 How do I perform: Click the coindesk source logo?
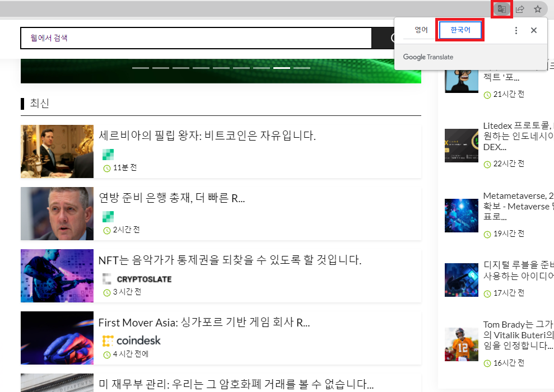[132, 341]
